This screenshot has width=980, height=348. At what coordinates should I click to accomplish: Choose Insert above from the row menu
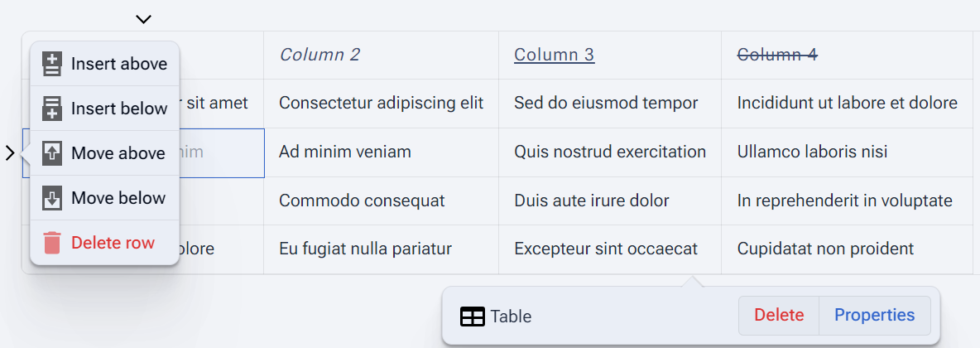pyautogui.click(x=105, y=64)
